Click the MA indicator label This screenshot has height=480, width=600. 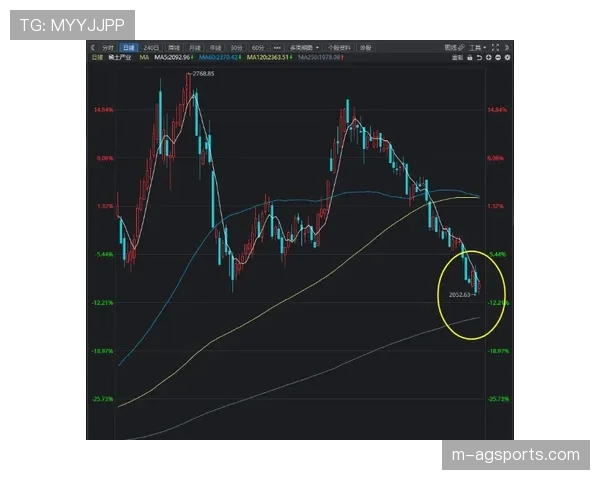point(144,58)
